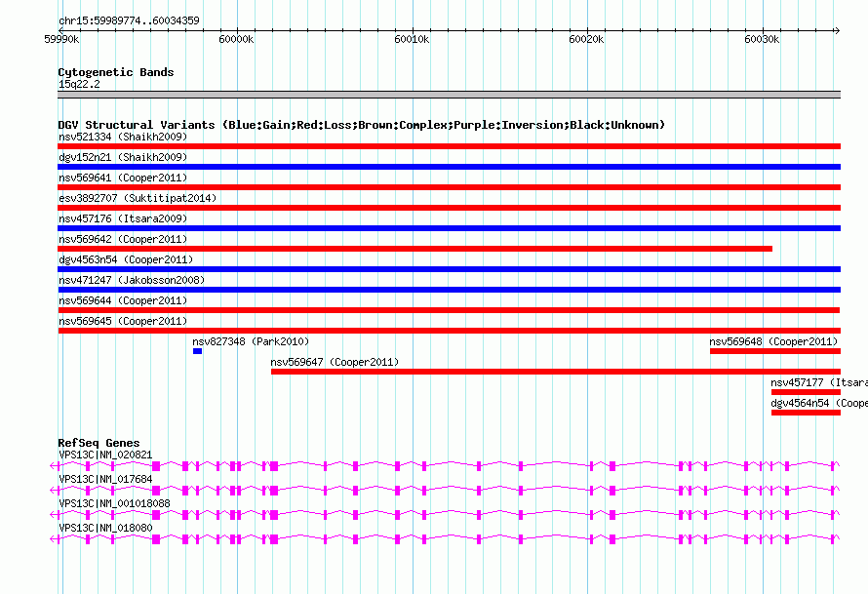Click the RefSeq Genes track title
The width and height of the screenshot is (868, 594).
[x=99, y=443]
